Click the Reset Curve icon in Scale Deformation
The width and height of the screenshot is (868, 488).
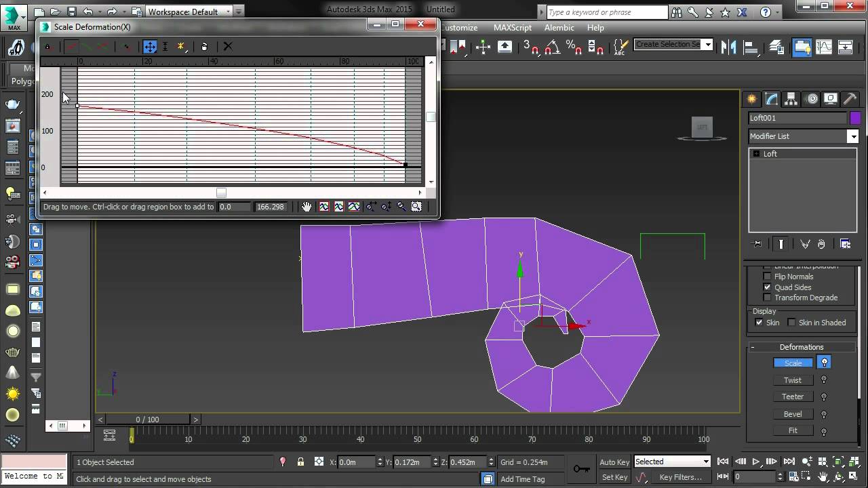pyautogui.click(x=205, y=47)
